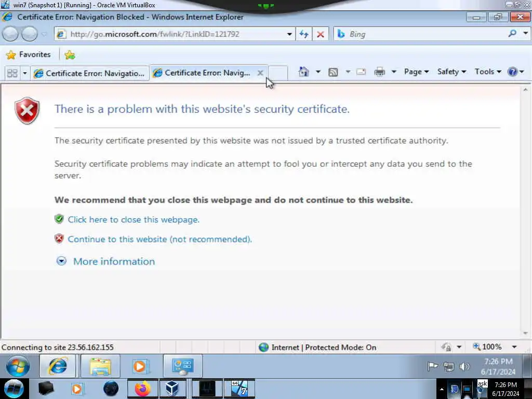Viewport: 532px width, 399px height.
Task: Click the status bar security lock icon
Action: pos(446,347)
